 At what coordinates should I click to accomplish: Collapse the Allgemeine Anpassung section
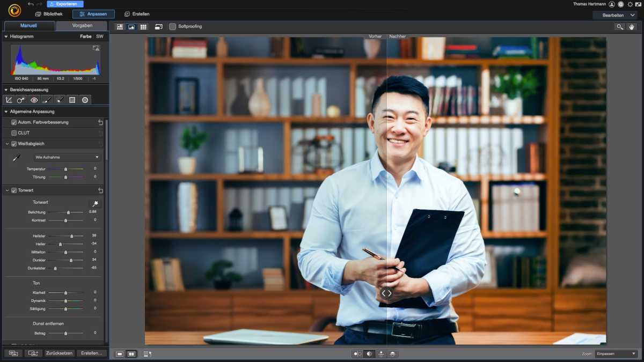6,112
